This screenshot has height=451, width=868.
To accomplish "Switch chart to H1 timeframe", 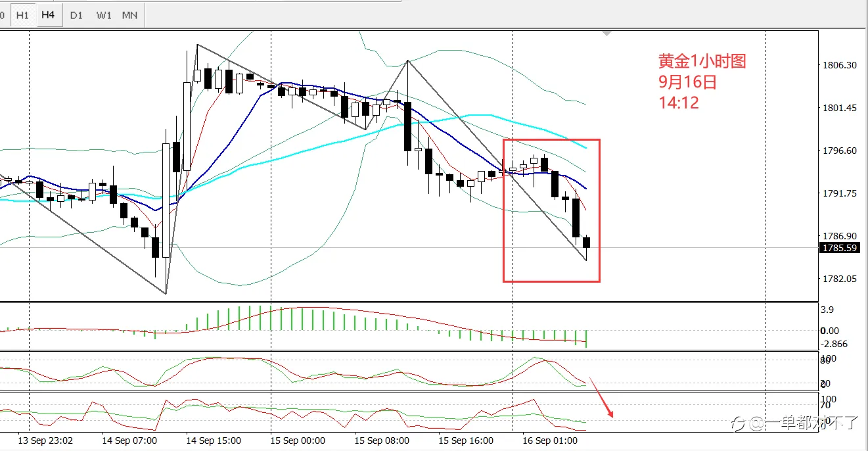I will tap(22, 14).
